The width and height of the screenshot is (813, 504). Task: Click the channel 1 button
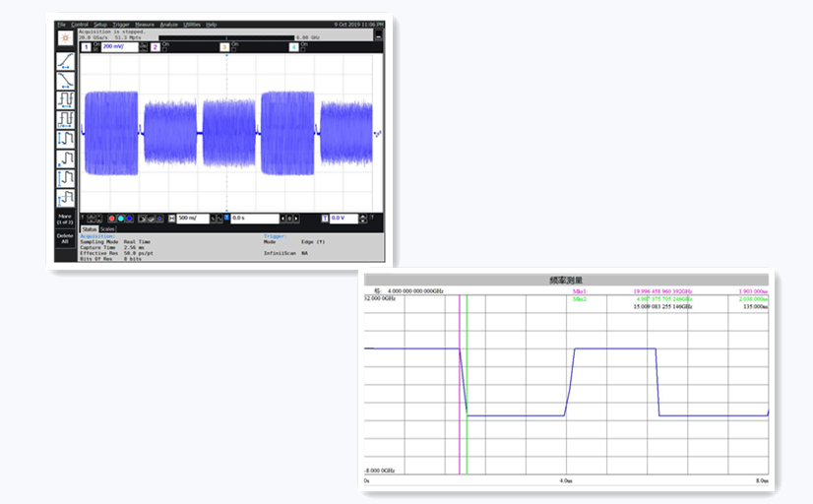(x=86, y=46)
